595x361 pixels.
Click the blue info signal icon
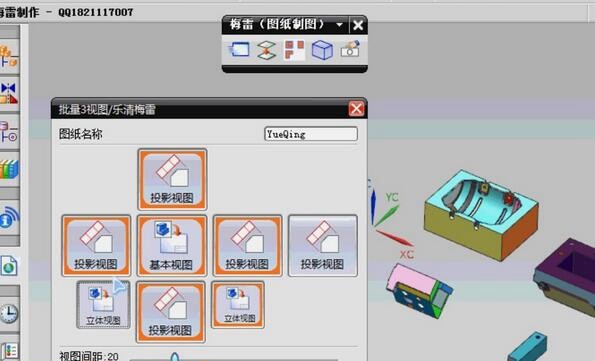[9, 218]
